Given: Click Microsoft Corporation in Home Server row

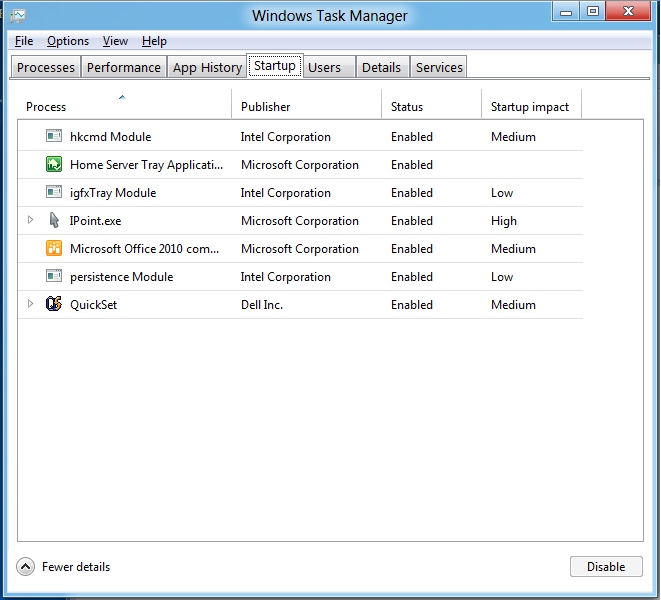Looking at the screenshot, I should point(300,164).
